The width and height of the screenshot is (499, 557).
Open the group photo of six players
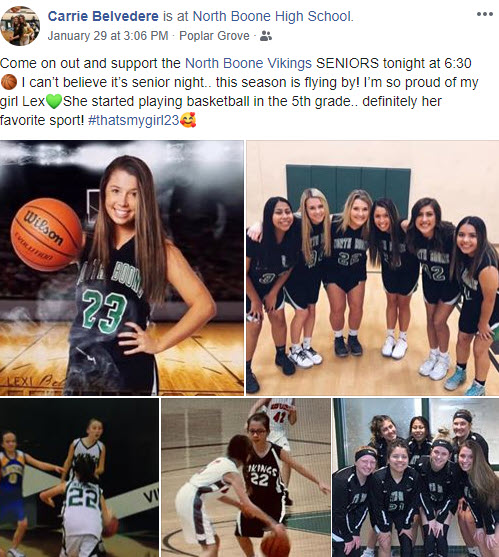click(x=373, y=268)
